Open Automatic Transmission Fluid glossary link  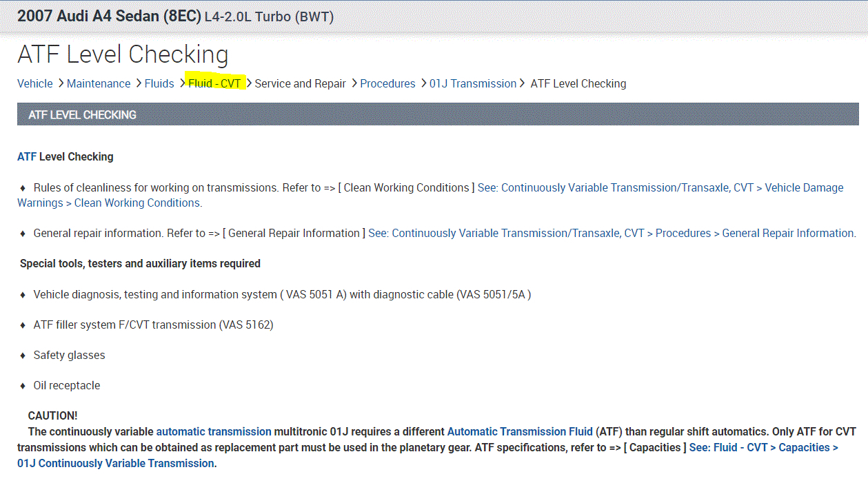pos(520,431)
